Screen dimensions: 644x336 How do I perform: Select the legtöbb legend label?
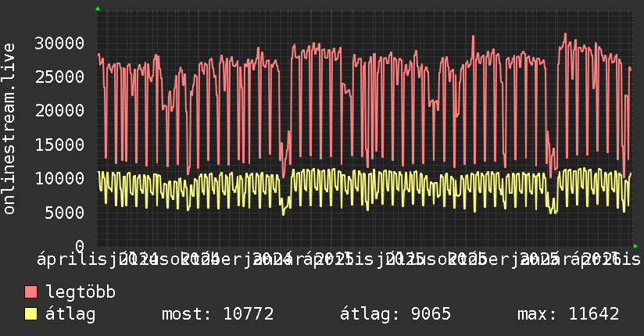(x=80, y=291)
